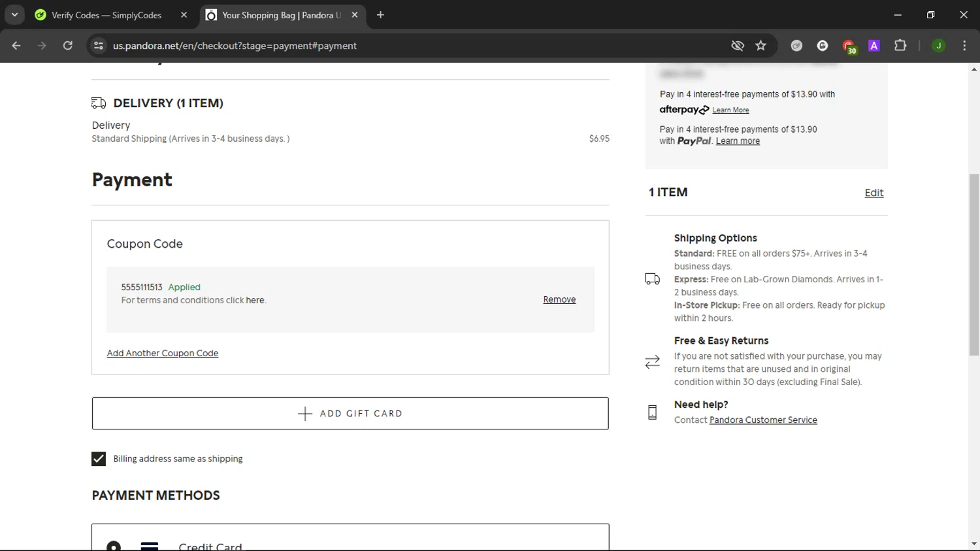Viewport: 980px width, 551px height.
Task: Restore down the browser window
Action: pos(930,14)
